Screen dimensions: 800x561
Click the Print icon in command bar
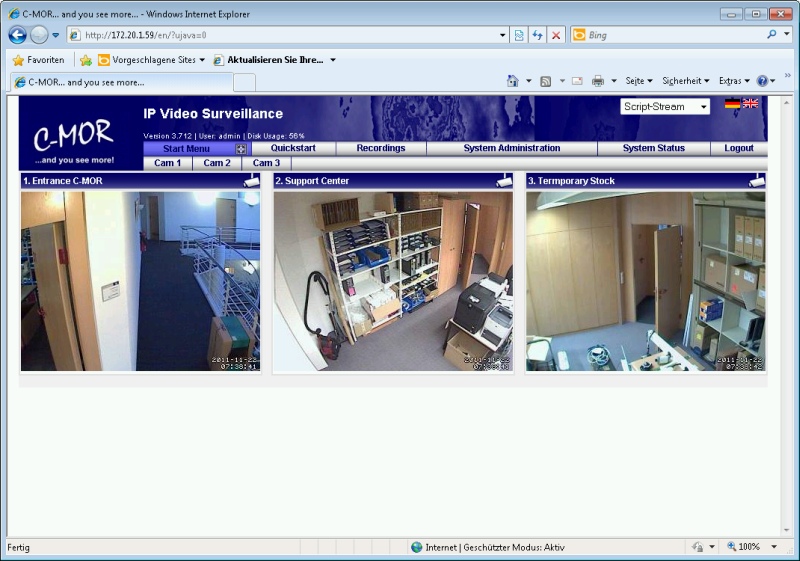(x=597, y=81)
